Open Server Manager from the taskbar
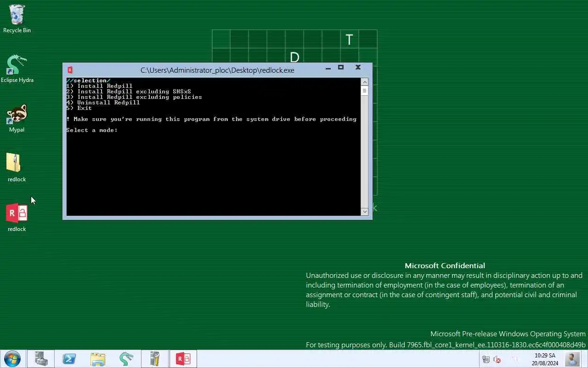Viewport: 588px width, 368px height. pos(41,359)
